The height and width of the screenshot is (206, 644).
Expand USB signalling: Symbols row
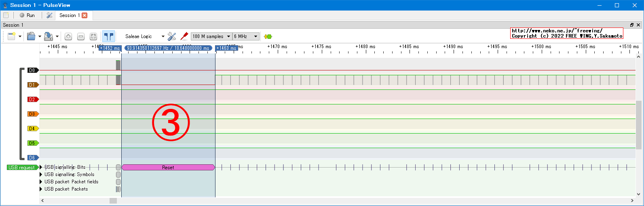click(41, 174)
